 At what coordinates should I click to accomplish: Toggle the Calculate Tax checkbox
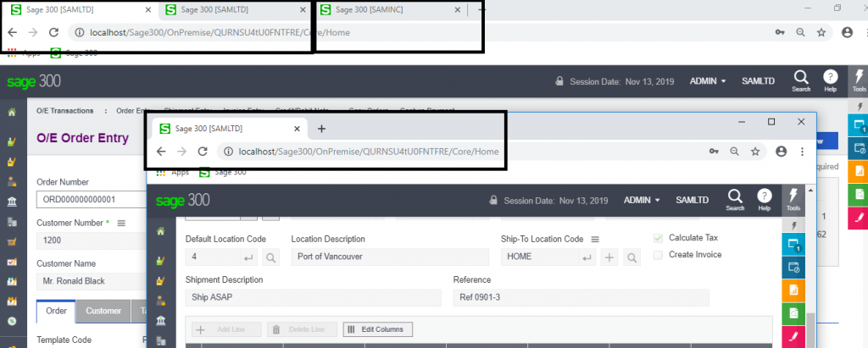[658, 238]
